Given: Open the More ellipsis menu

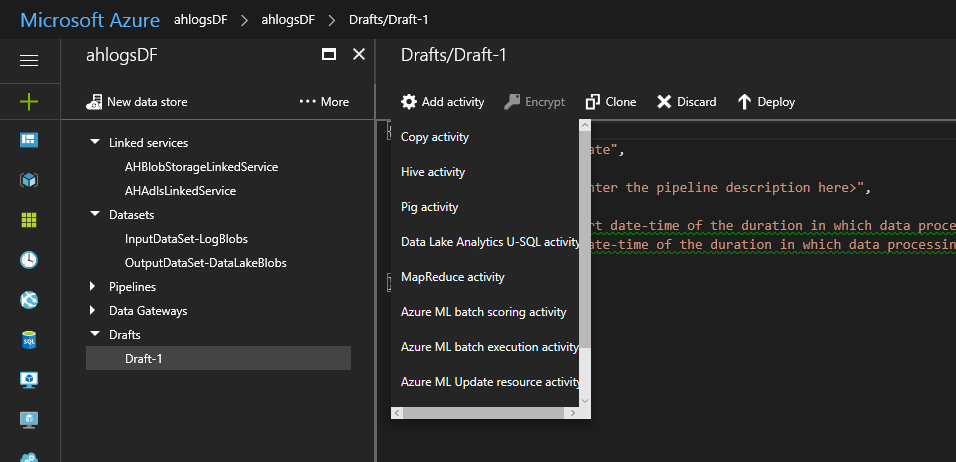Looking at the screenshot, I should click(324, 102).
